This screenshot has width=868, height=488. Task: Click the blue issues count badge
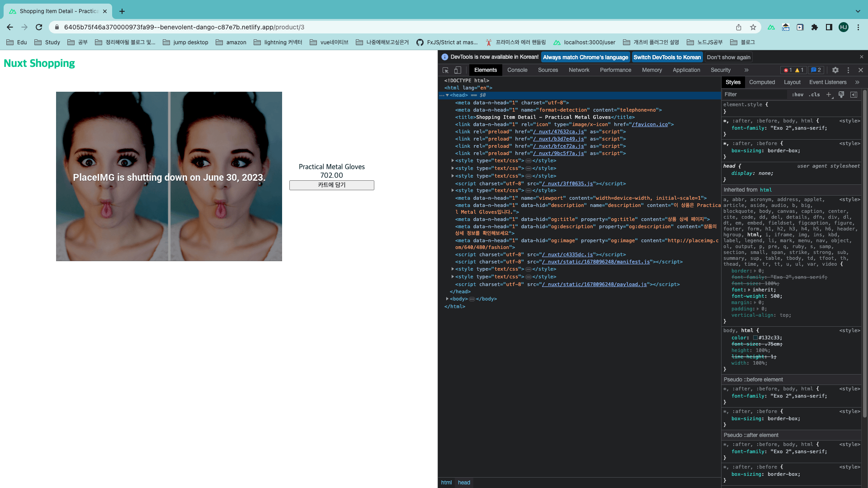coord(816,70)
